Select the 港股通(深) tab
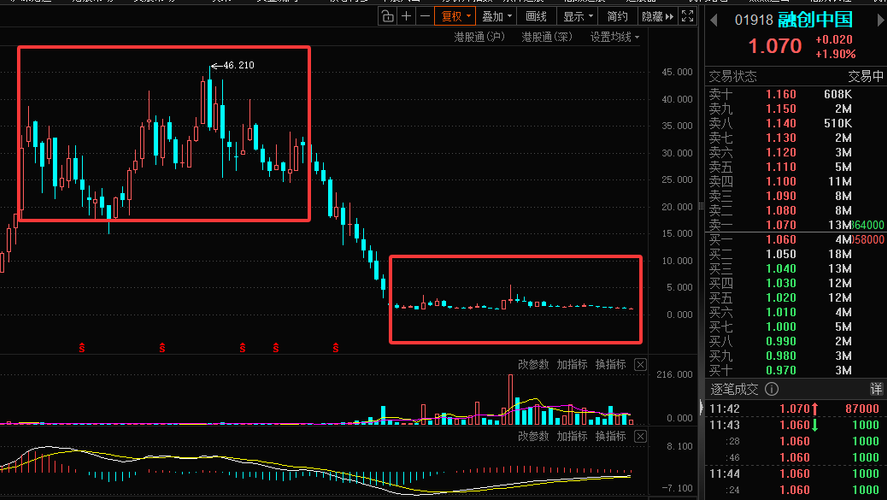 [547, 37]
